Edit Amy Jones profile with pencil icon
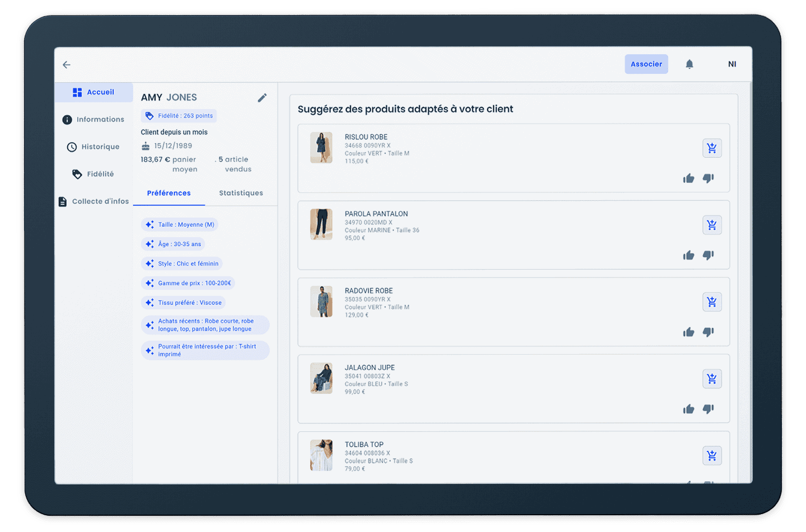The height and width of the screenshot is (532, 806). [x=262, y=98]
